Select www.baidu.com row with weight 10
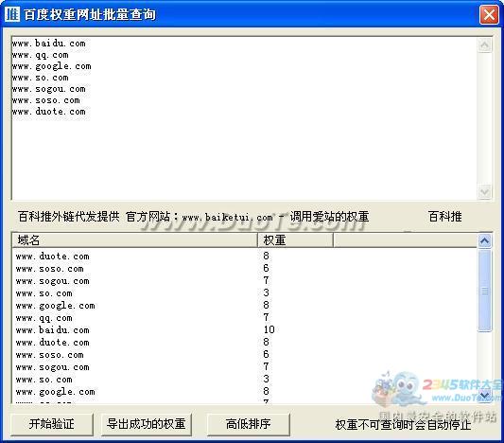The height and width of the screenshot is (443, 504). [x=244, y=330]
